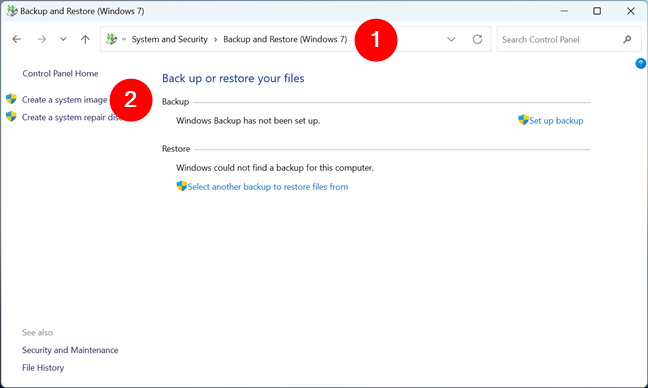Click Backup and Restore (Windows 7) breadcrumb

pyautogui.click(x=285, y=39)
